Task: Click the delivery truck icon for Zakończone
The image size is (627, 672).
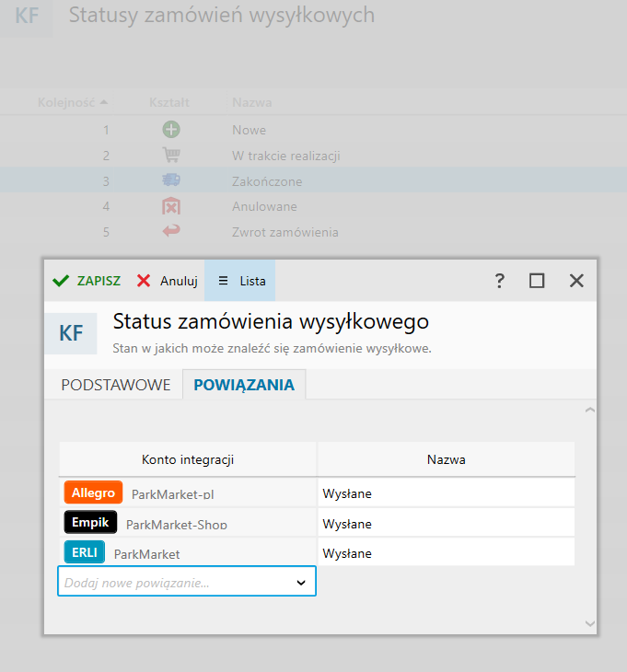Action: coord(170,180)
